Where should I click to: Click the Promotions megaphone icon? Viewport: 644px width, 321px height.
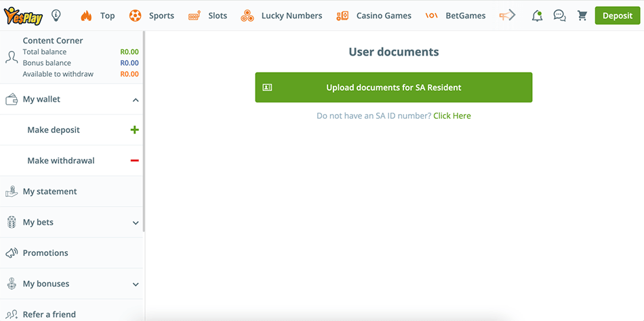[x=12, y=253]
